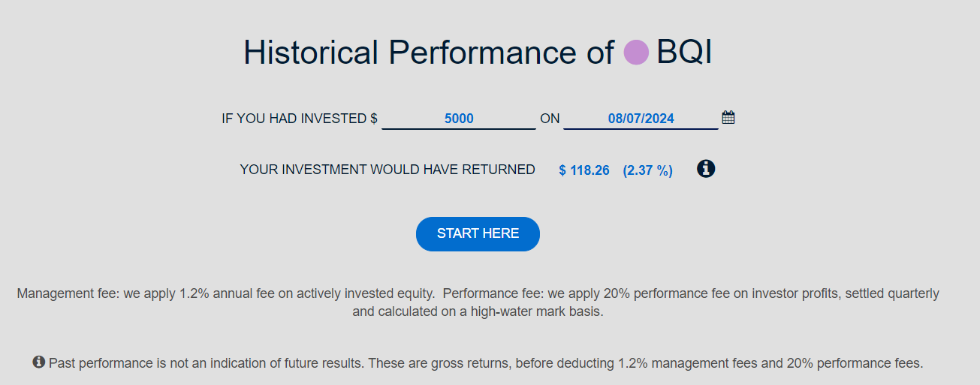The height and width of the screenshot is (385, 980).
Task: Click the Historical Performance of heading
Action: pos(428,53)
